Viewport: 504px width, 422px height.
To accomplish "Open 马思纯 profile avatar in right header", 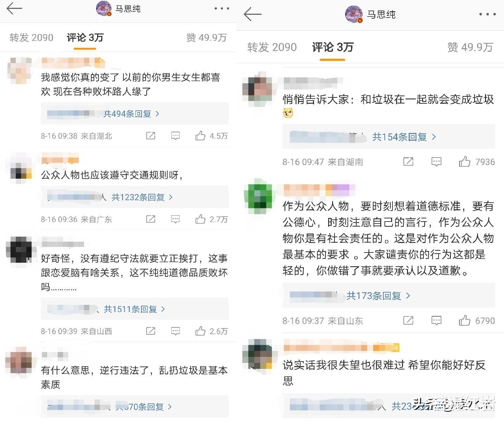I will pyautogui.click(x=354, y=14).
